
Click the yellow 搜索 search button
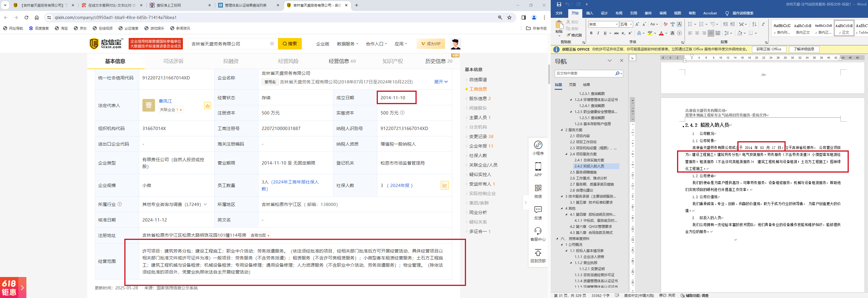(289, 43)
